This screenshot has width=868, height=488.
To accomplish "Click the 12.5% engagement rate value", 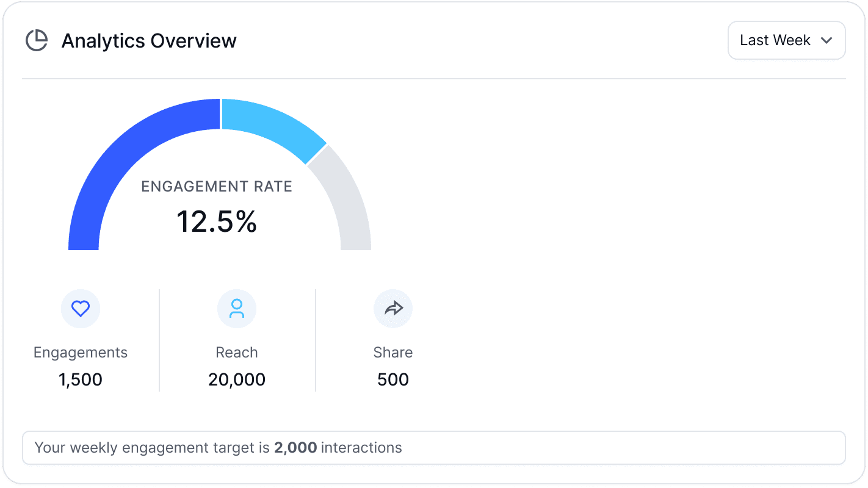I will (x=217, y=221).
